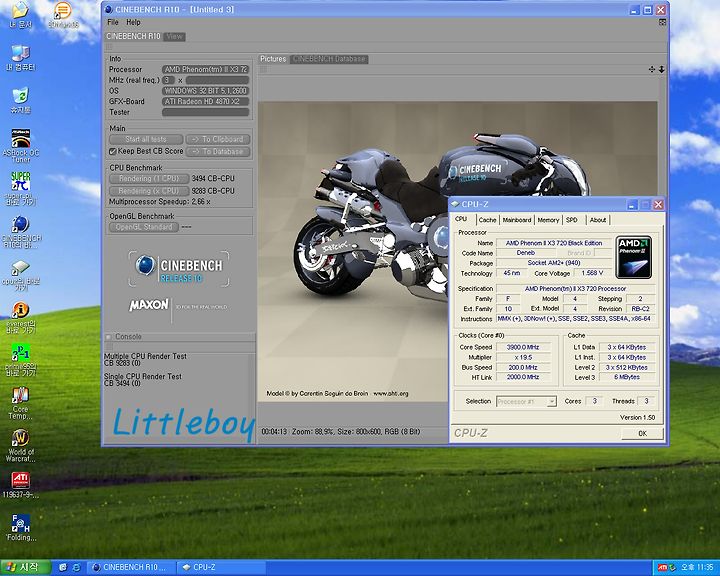Image resolution: width=720 pixels, height=576 pixels.
Task: Click OK in the CPU-Z window
Action: tap(642, 433)
